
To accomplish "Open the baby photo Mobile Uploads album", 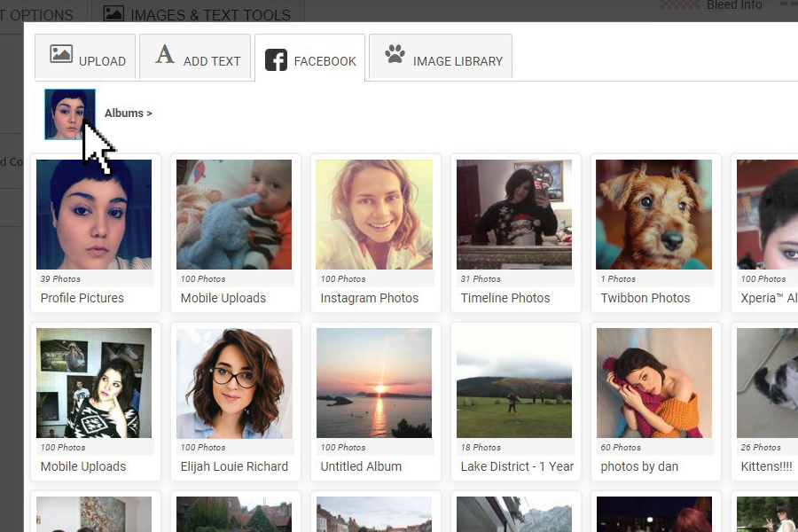I will tap(234, 215).
